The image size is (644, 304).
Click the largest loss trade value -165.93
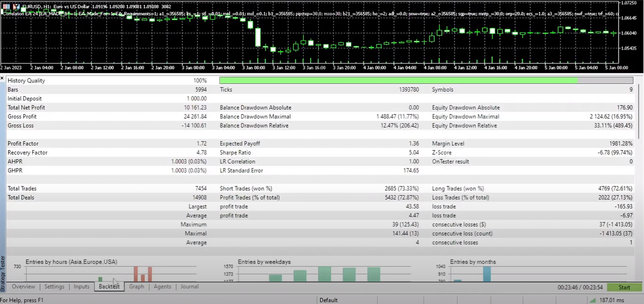[x=623, y=206]
